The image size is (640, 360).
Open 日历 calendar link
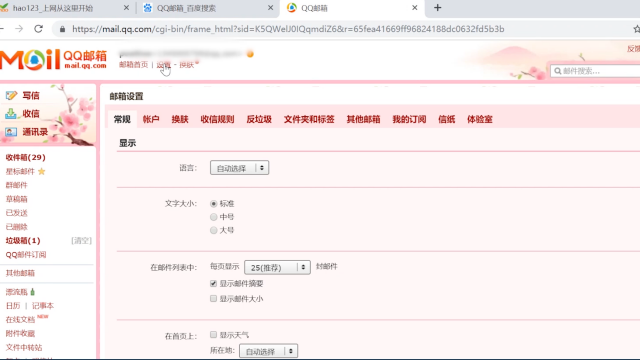(x=13, y=306)
